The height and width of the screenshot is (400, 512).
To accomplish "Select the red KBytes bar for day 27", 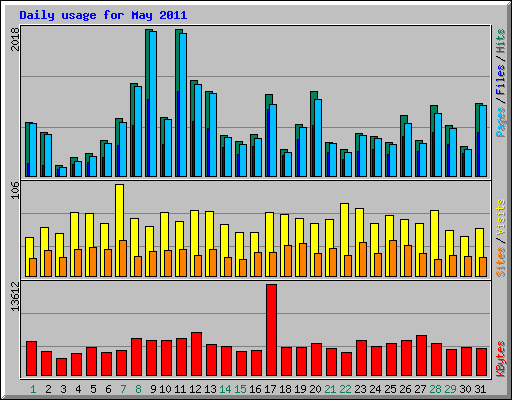I will pos(421,356).
